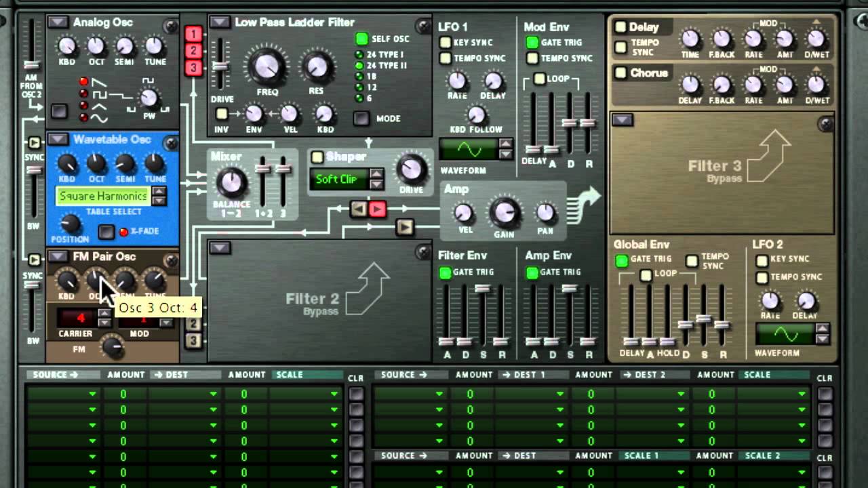This screenshot has width=868, height=488.
Task: Click the grey left-arrow routing button under Shaper
Action: [x=359, y=209]
